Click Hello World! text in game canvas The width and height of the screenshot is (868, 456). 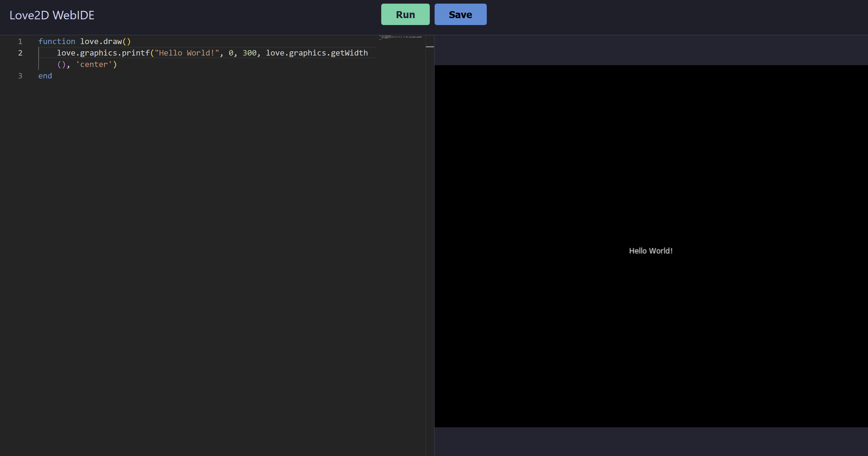pos(650,251)
